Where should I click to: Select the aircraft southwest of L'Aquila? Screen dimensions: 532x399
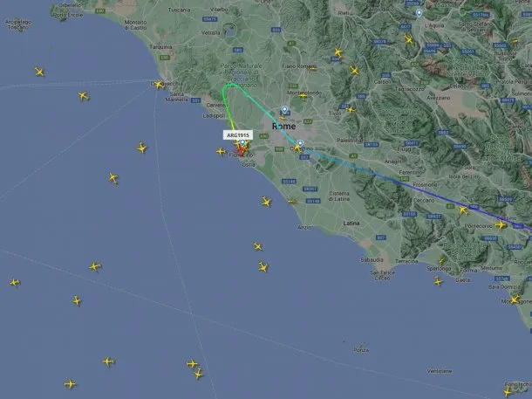(409, 40)
